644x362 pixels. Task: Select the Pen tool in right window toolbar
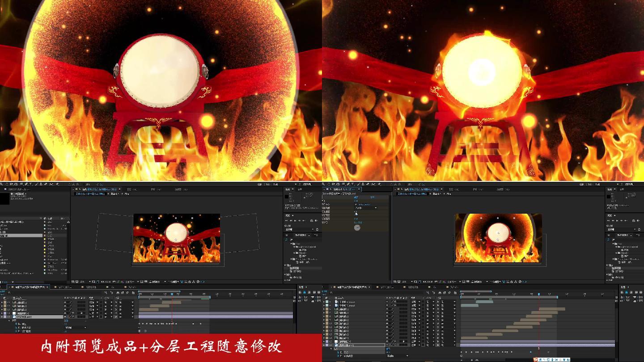click(348, 184)
